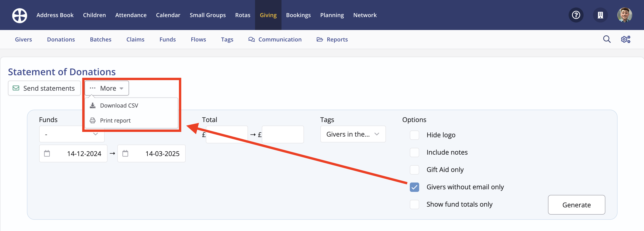Go to the Network module
The width and height of the screenshot is (644, 231).
tap(365, 15)
